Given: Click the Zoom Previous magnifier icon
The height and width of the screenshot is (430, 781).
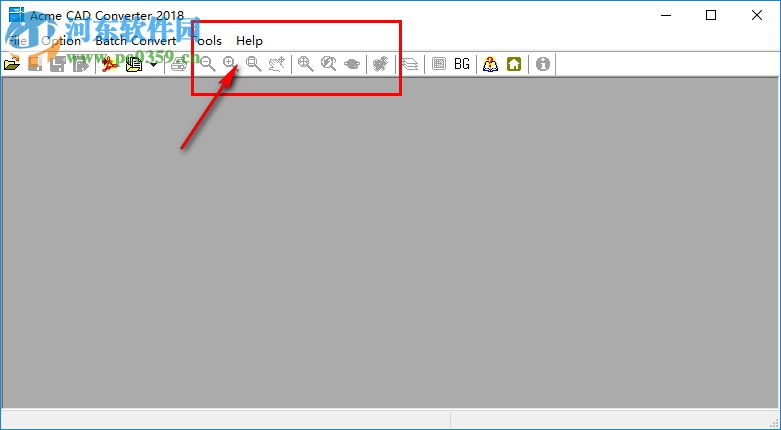Looking at the screenshot, I should click(328, 64).
